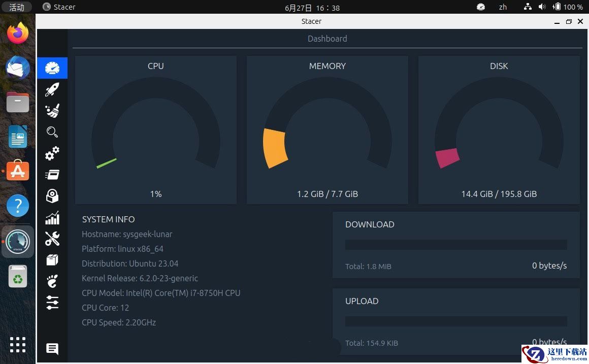589x364 pixels.
Task: Open Gnome Settings footprint icon
Action: pos(52,281)
